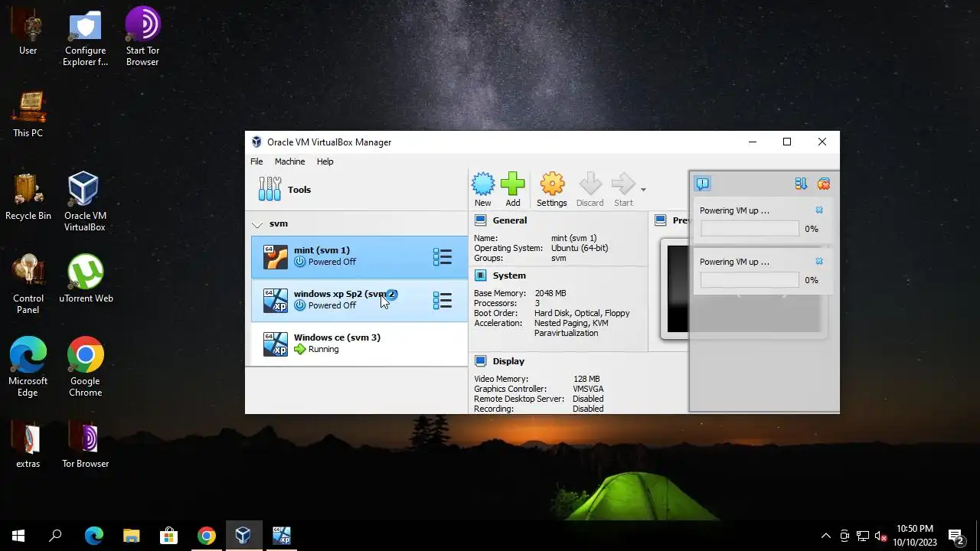Open Microsoft Store from the taskbar
The height and width of the screenshot is (551, 980).
[168, 536]
